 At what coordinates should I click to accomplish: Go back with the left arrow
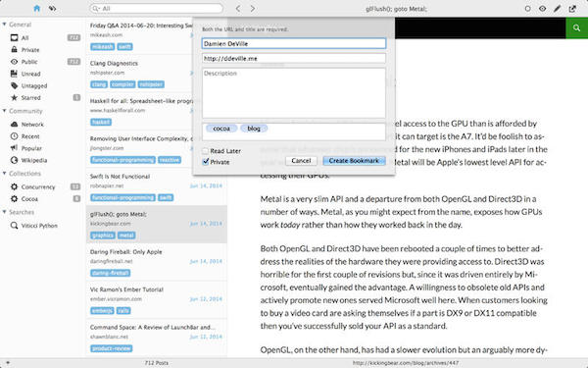[x=238, y=8]
